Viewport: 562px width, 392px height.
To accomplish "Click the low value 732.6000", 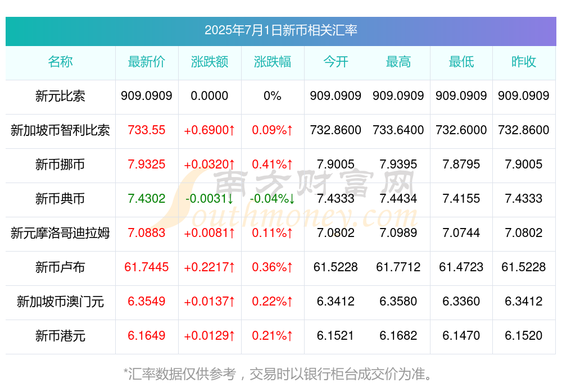I will 461,130.
